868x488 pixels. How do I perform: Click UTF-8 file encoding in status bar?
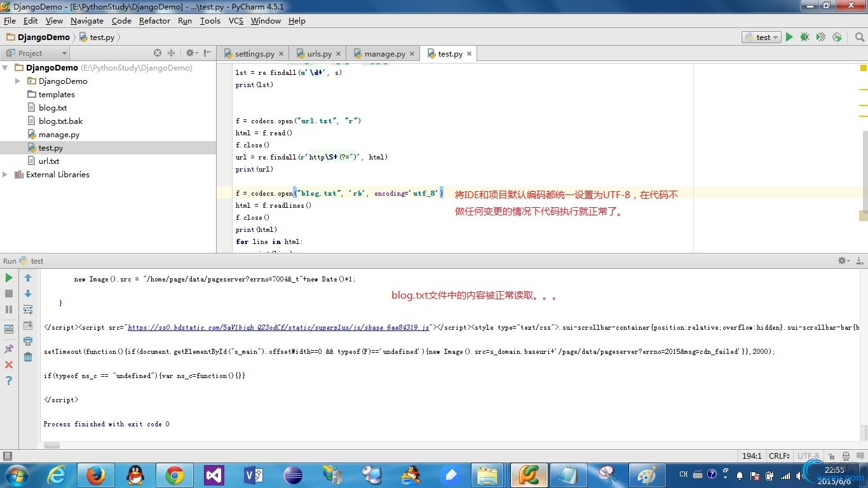pyautogui.click(x=810, y=456)
